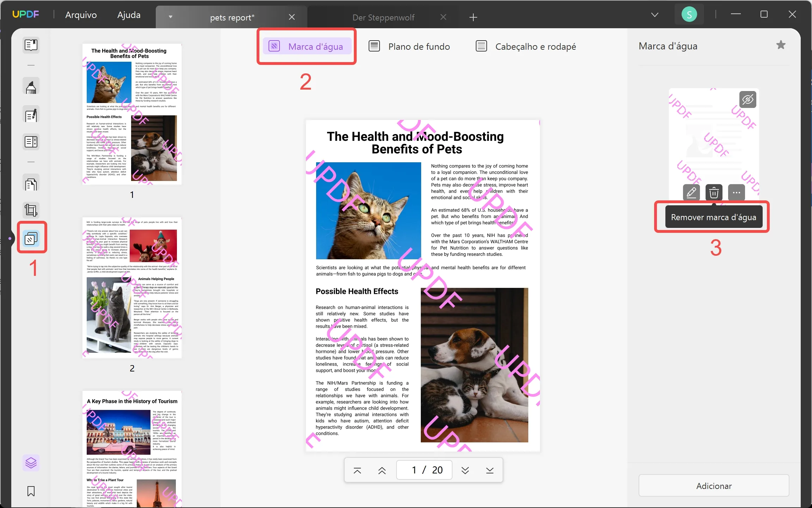Image resolution: width=812 pixels, height=508 pixels.
Task: Add a new tab with plus icon
Action: coord(473,17)
